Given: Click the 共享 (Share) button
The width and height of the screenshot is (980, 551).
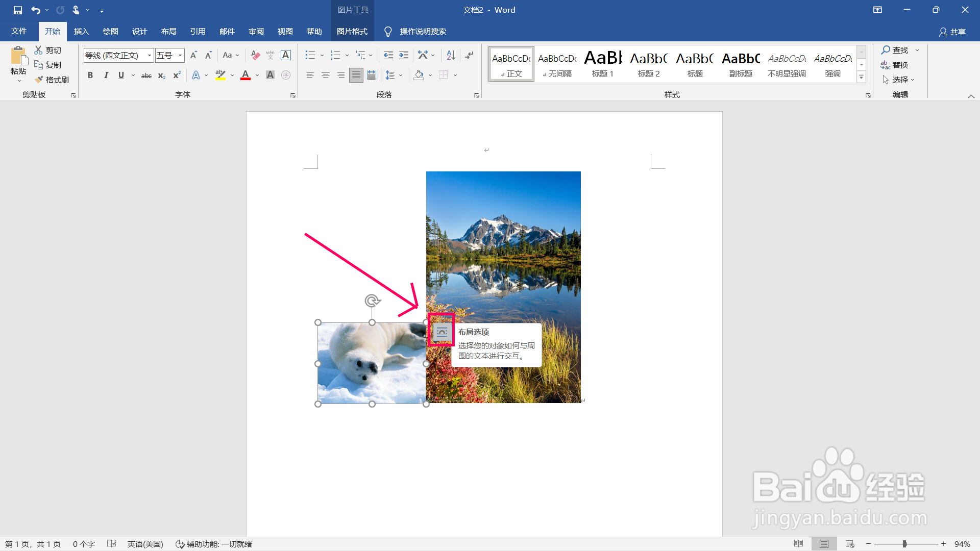Looking at the screenshot, I should 952,32.
